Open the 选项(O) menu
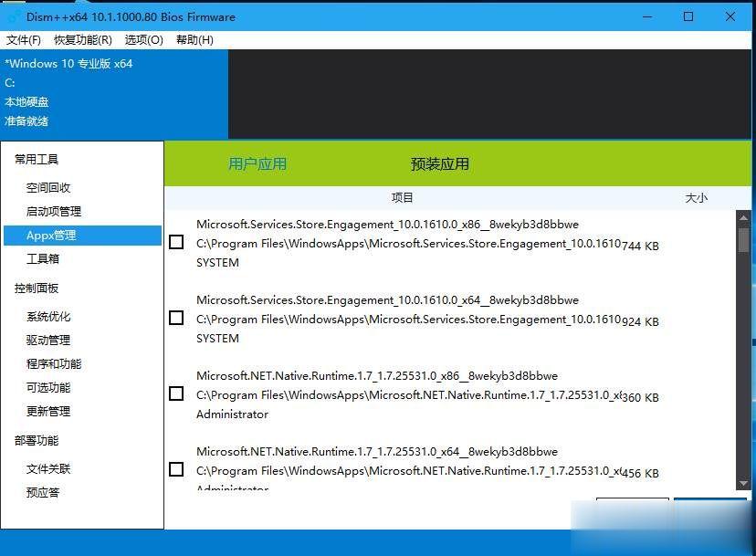Image resolution: width=756 pixels, height=556 pixels. (x=143, y=40)
